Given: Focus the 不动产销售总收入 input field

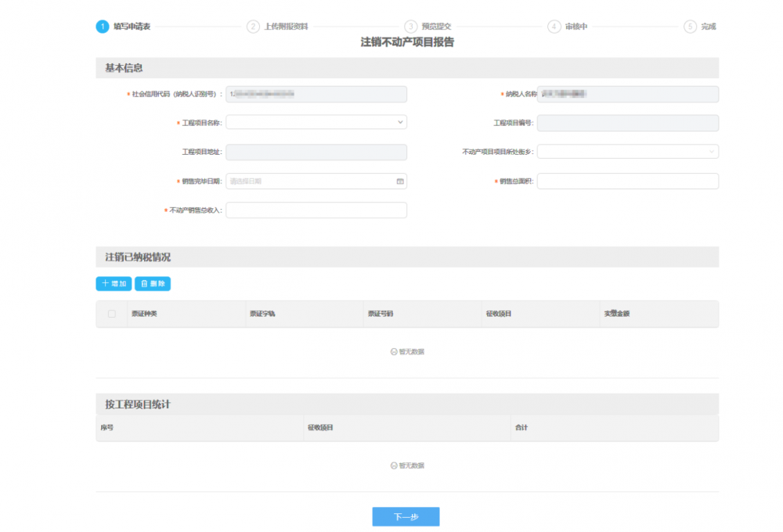Looking at the screenshot, I should tap(316, 210).
